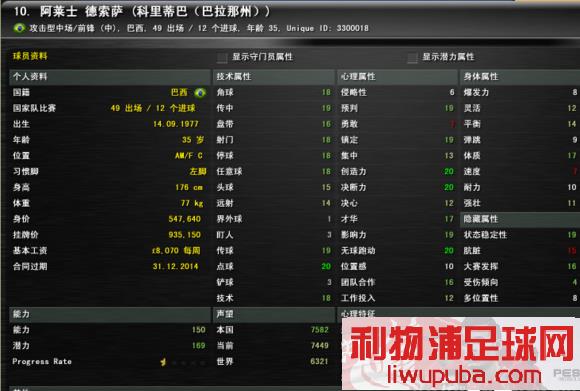Click the 点球 attribute value 20
The image size is (580, 391).
click(x=326, y=266)
